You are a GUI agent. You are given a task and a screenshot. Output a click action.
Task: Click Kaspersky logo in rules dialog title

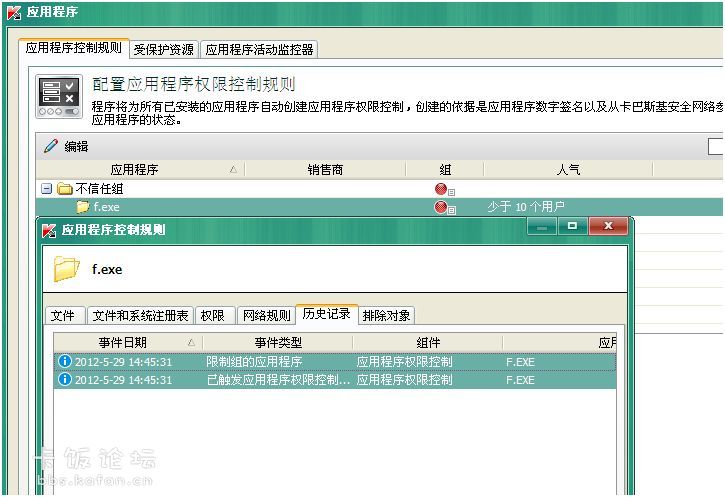tap(49, 230)
